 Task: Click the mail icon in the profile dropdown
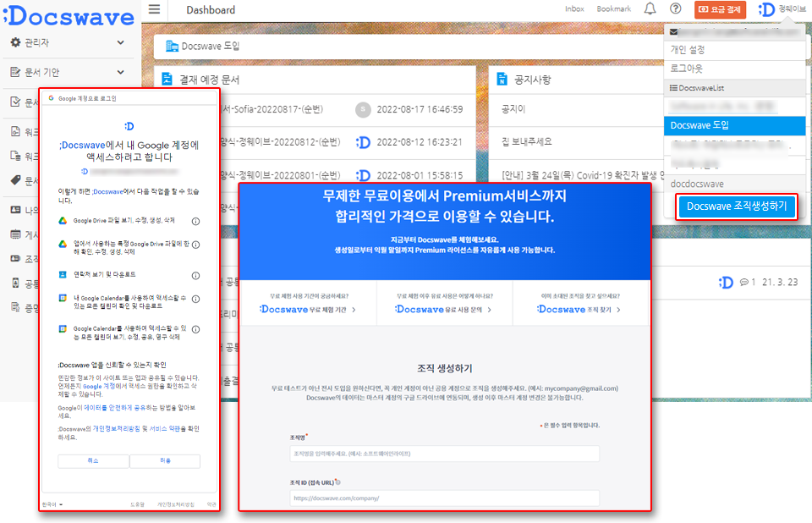tap(674, 32)
